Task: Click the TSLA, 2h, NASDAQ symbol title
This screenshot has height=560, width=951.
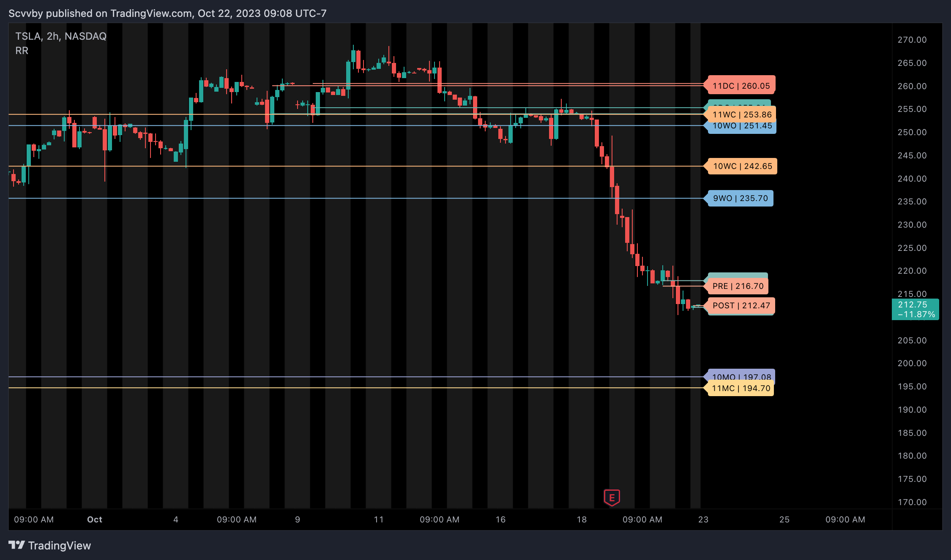Action: tap(61, 36)
